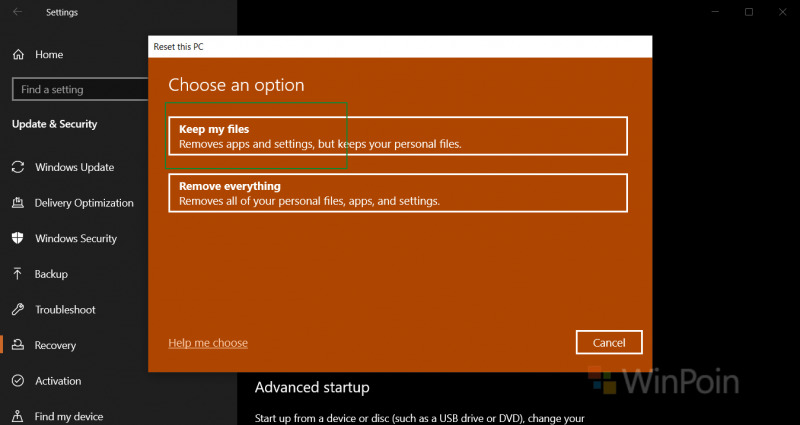Cancel the Reset this PC dialog
Viewport: 800px width, 425px height.
(609, 342)
